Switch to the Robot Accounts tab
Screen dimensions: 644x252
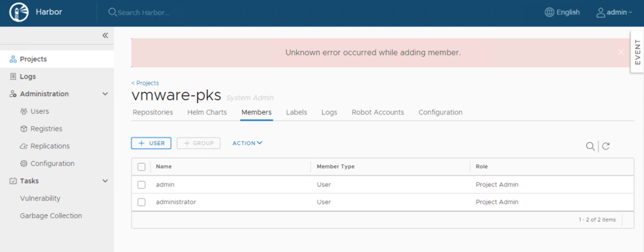coord(377,112)
